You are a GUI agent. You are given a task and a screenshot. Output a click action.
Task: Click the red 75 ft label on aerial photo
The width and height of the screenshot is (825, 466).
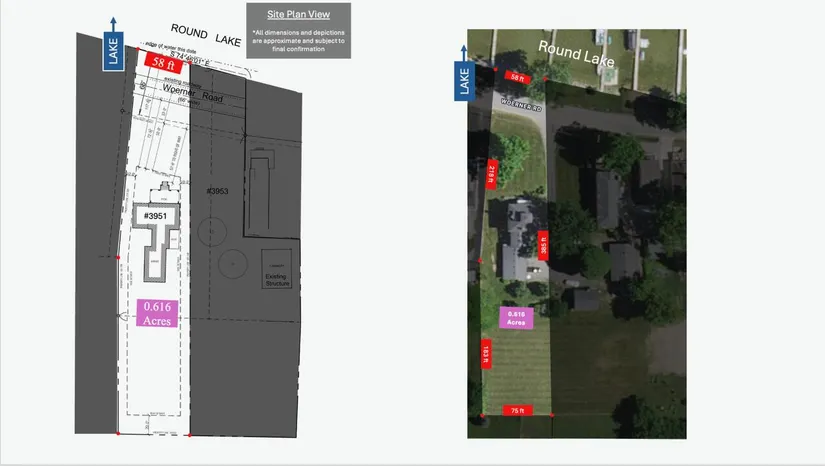[516, 410]
